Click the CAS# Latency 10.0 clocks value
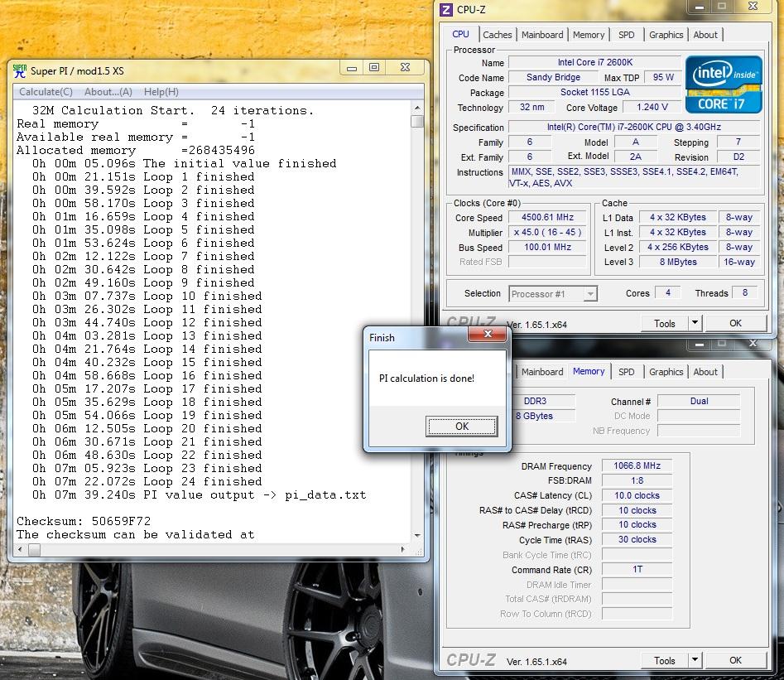This screenshot has height=680, width=784. point(637,495)
